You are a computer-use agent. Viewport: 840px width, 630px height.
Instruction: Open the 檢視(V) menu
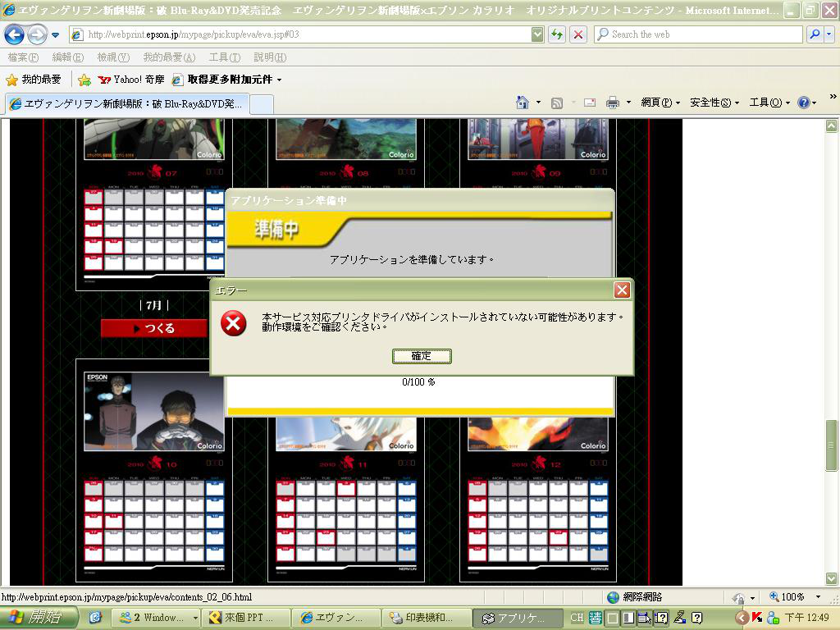(113, 57)
